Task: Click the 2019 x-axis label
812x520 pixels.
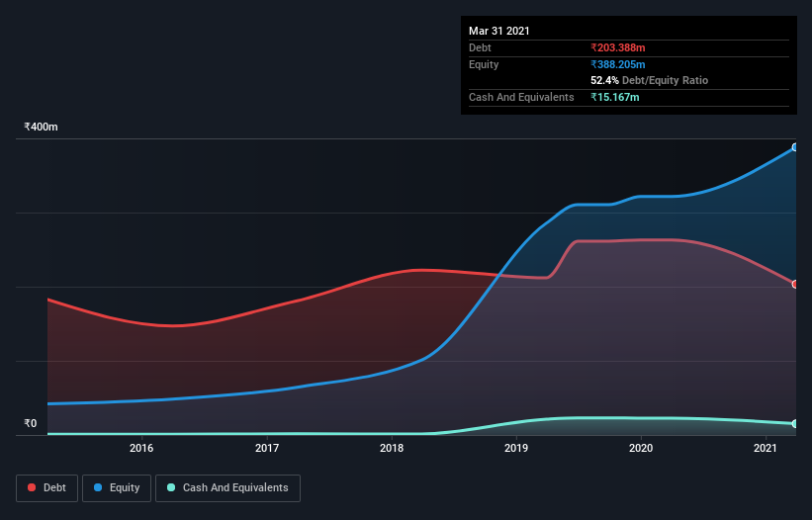Action: click(x=516, y=448)
